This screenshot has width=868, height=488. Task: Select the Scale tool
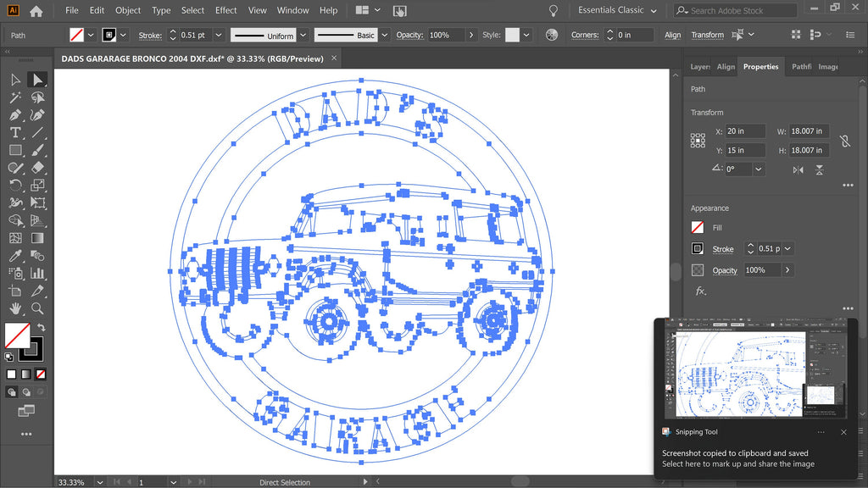(x=37, y=186)
